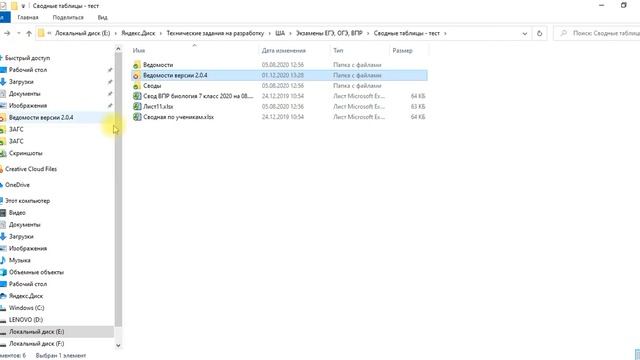Open Яндекс.Диск in the navigation pane
The height and width of the screenshot is (360, 640).
coord(26,296)
